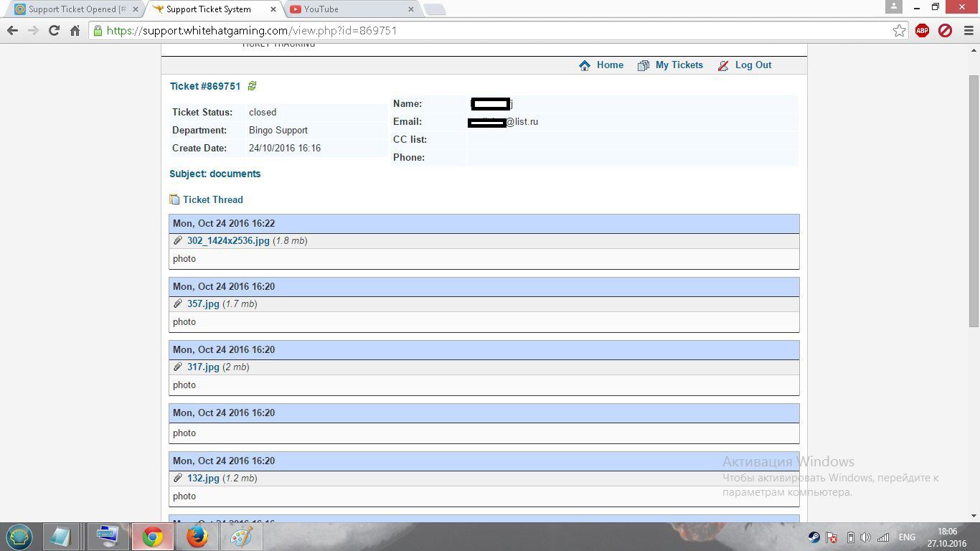Click the scrollbar up arrow
The width and height of the screenshot is (980, 551).
pyautogui.click(x=974, y=50)
